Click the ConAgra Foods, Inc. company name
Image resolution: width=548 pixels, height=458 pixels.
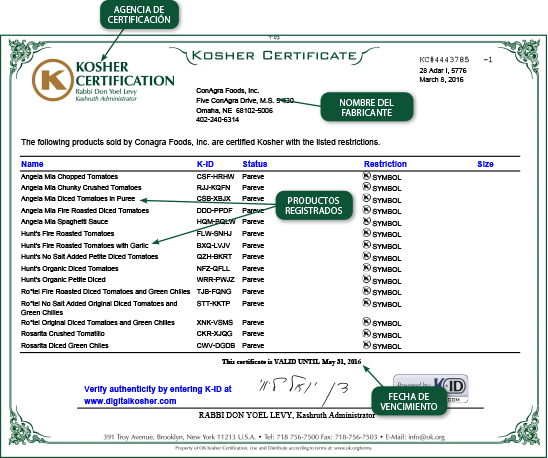coord(228,91)
